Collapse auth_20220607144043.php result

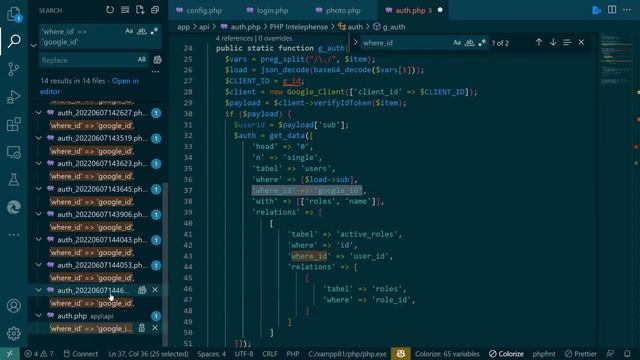pos(38,240)
